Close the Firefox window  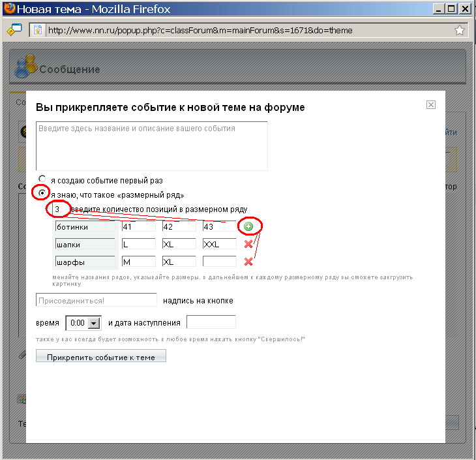pos(465,8)
